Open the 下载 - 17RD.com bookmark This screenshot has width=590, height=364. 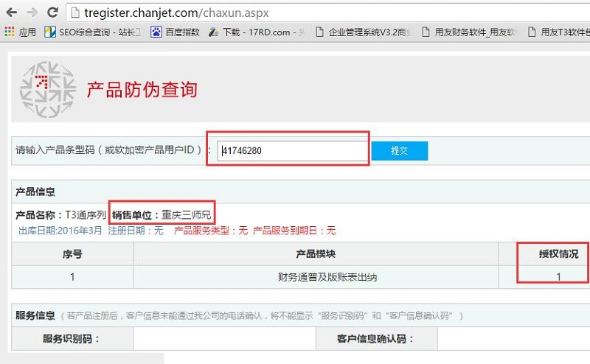coord(257,32)
